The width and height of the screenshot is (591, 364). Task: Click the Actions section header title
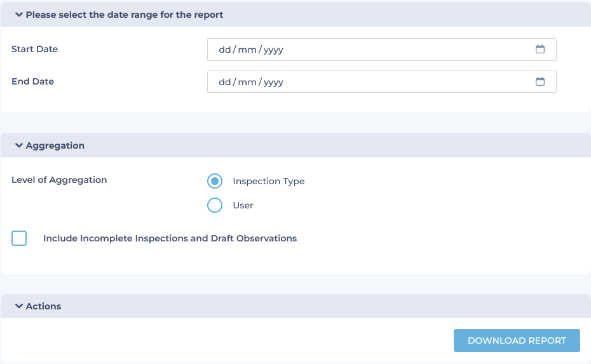pos(43,306)
